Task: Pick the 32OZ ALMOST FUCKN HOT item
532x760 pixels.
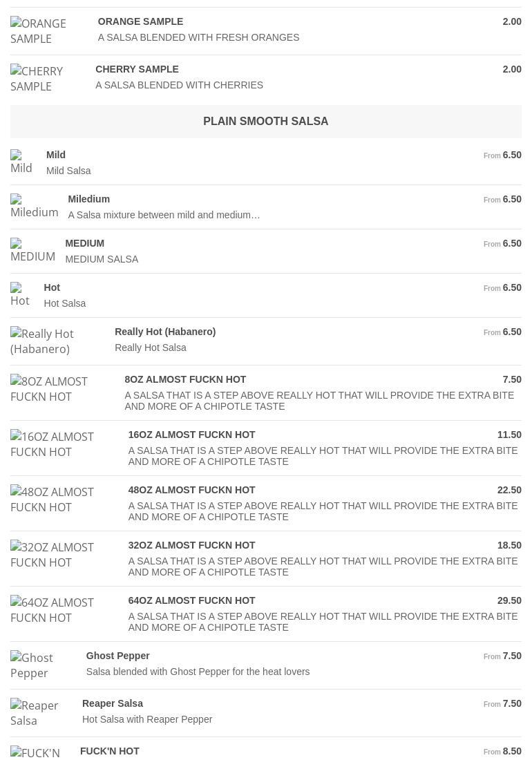Action: (191, 545)
